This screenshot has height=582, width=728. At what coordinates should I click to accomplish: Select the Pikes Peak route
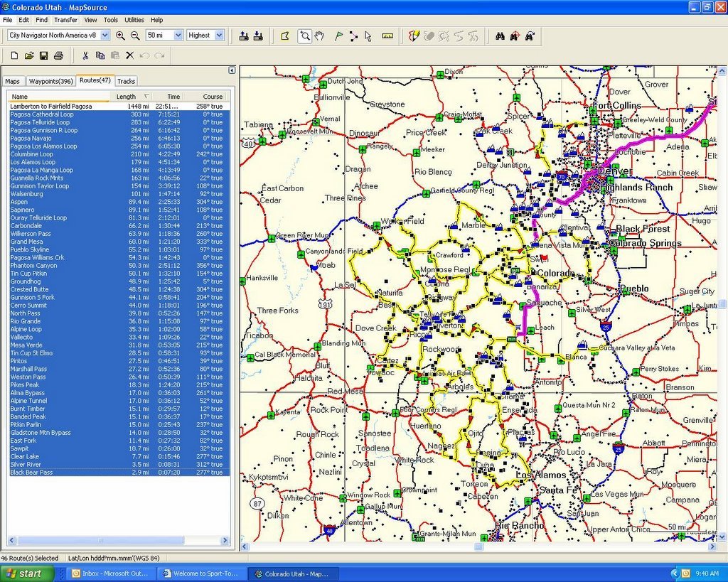118,384
